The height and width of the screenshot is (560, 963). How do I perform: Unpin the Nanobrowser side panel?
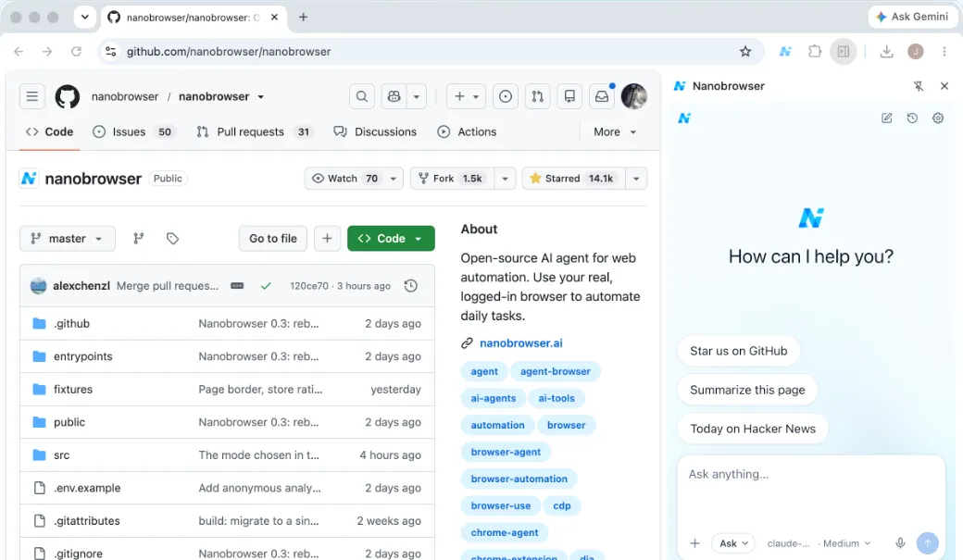[919, 86]
